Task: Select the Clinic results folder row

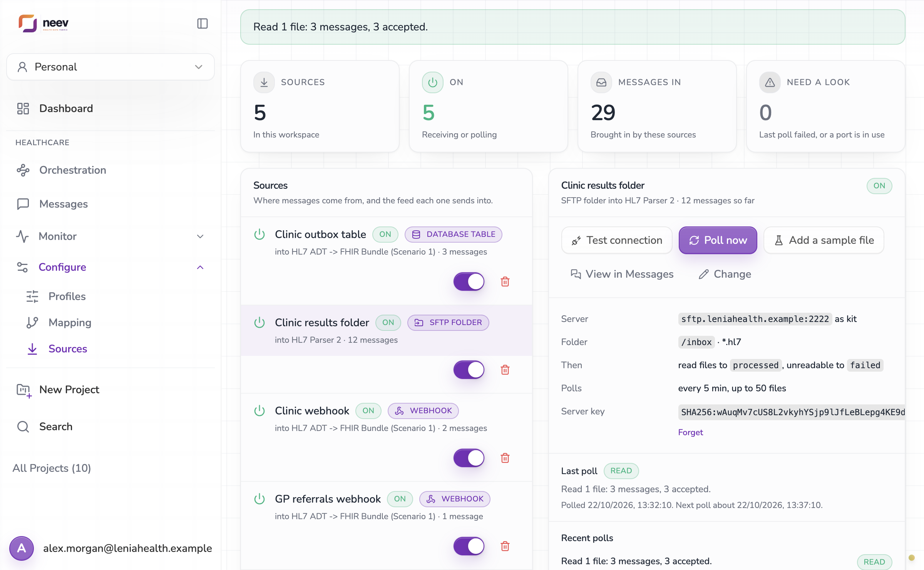Action: click(x=387, y=330)
